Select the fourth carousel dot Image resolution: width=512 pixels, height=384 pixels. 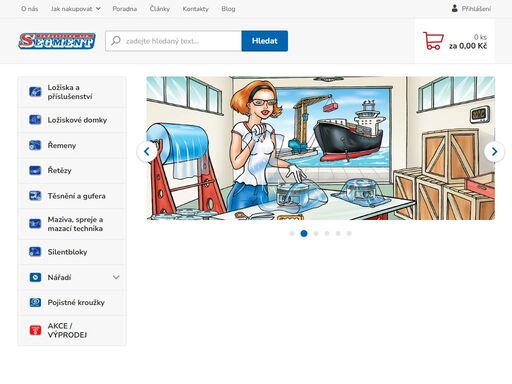[x=327, y=233]
